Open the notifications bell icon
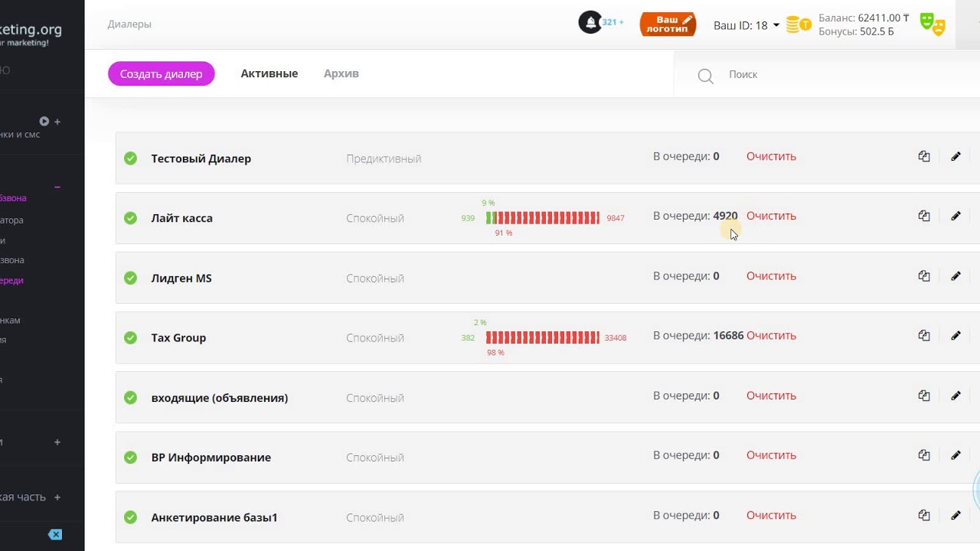The image size is (980, 551). tap(590, 22)
